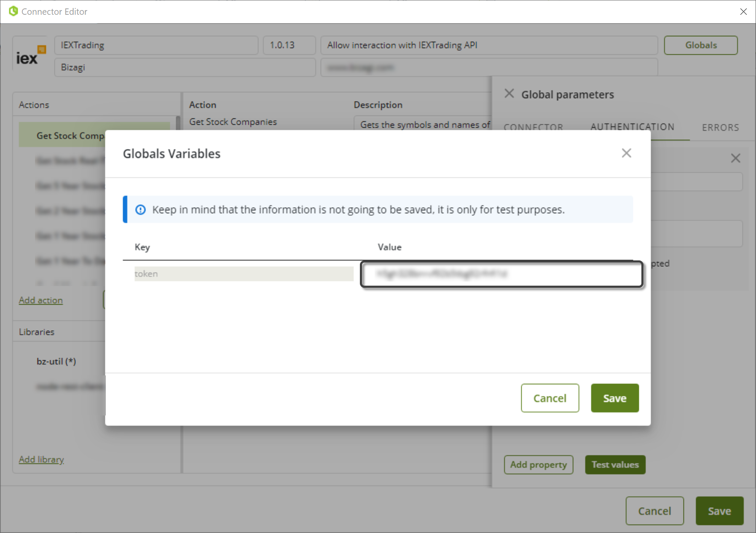This screenshot has height=533, width=756.
Task: Remove the property with its X icon
Action: [735, 158]
